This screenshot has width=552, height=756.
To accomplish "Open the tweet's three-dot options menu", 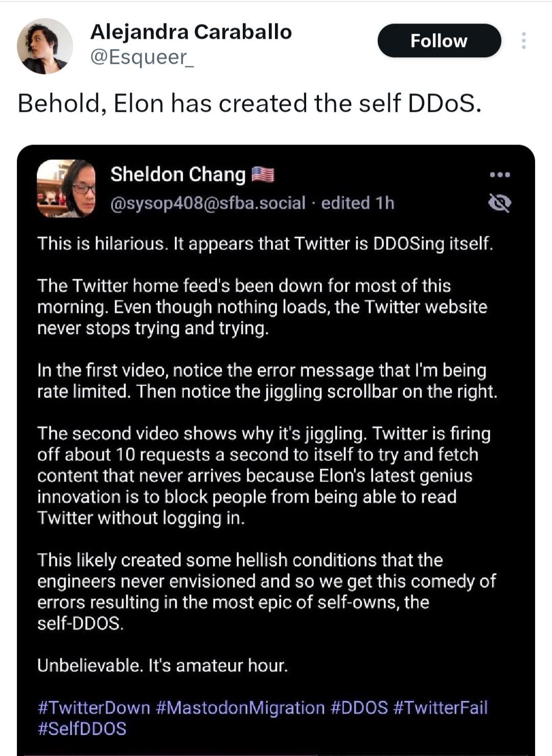I will (523, 40).
